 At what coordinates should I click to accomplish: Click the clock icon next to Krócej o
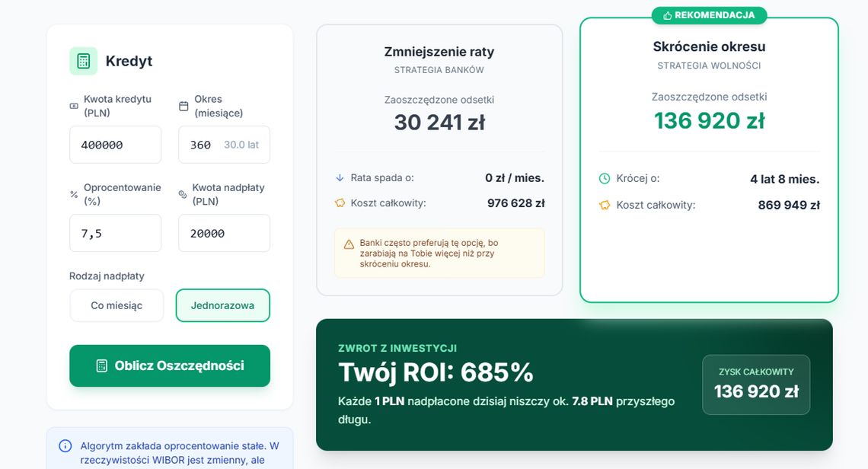point(604,178)
